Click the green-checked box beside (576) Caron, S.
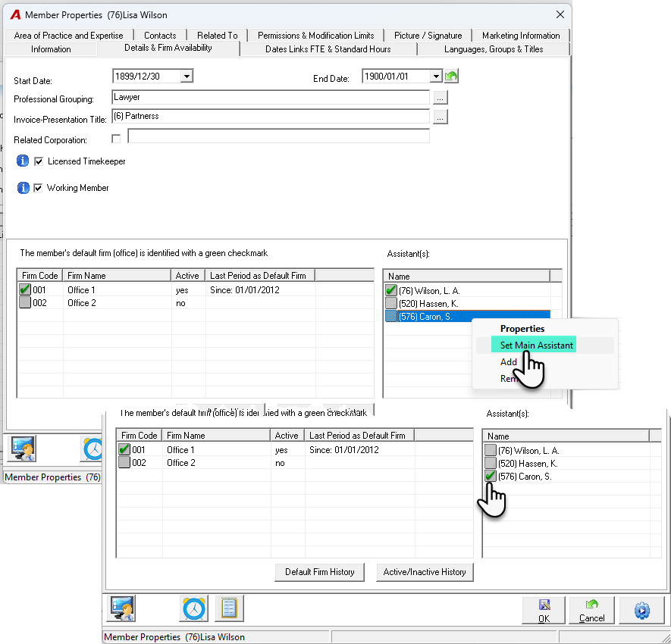The height and width of the screenshot is (644, 671). click(491, 476)
